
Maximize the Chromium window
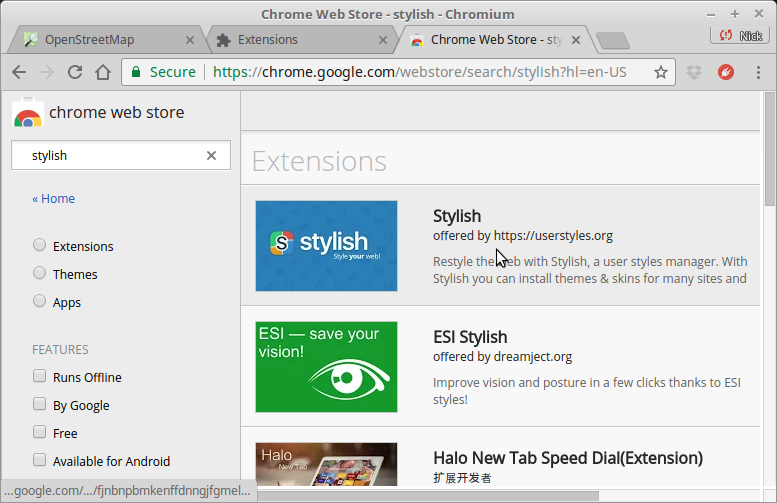735,14
